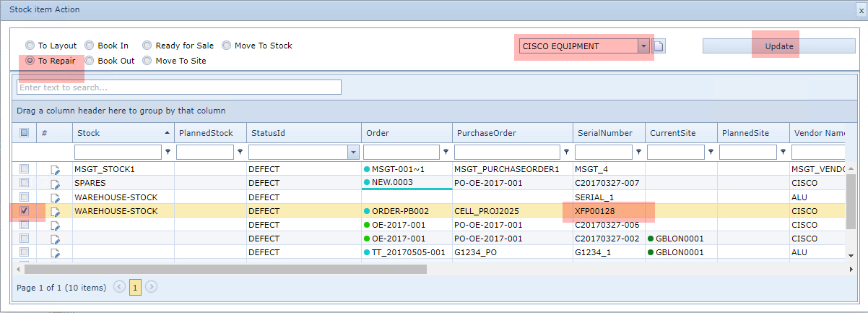Click edit icon for SPARES row

56,183
